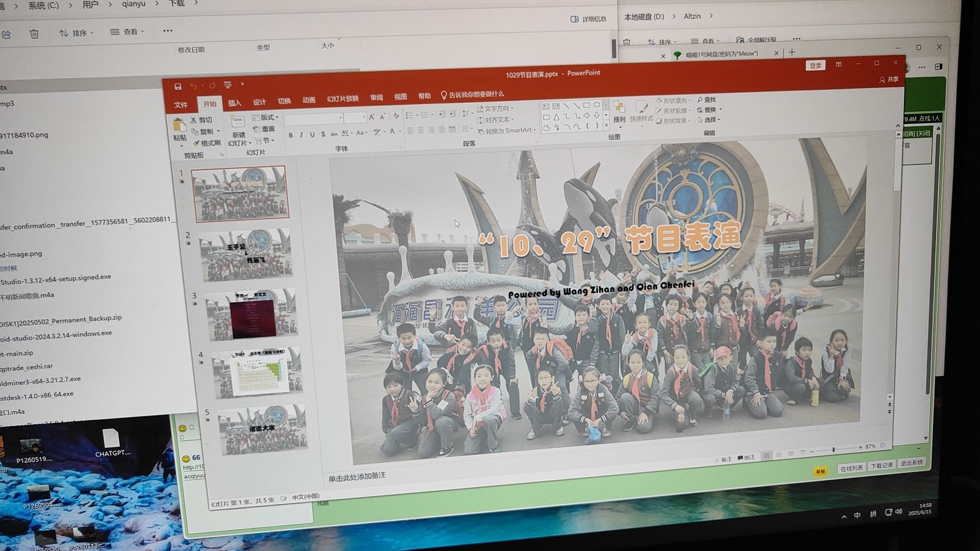Click the 登录 sign-in button
This screenshot has width=980, height=551.
(x=815, y=65)
